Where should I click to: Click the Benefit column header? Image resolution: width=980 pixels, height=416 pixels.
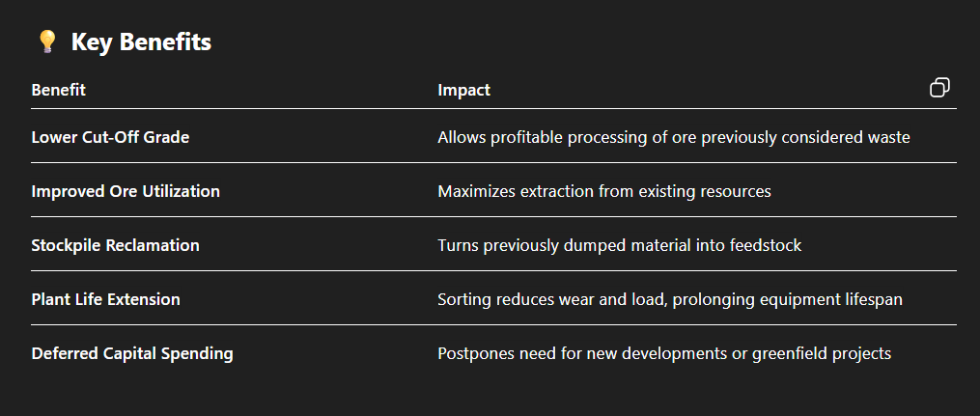coord(59,90)
